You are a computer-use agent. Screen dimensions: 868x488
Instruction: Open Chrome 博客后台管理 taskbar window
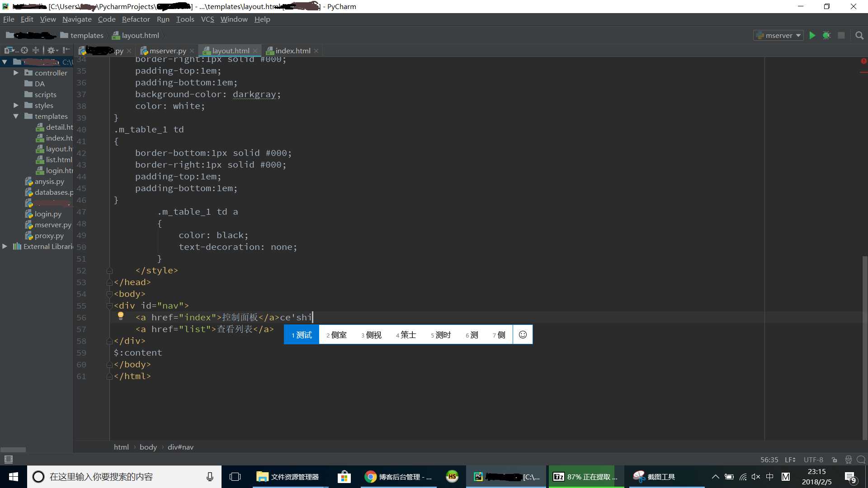pos(399,477)
